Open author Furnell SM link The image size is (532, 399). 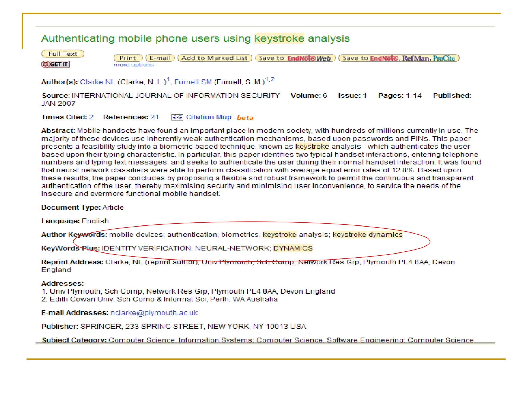click(193, 82)
